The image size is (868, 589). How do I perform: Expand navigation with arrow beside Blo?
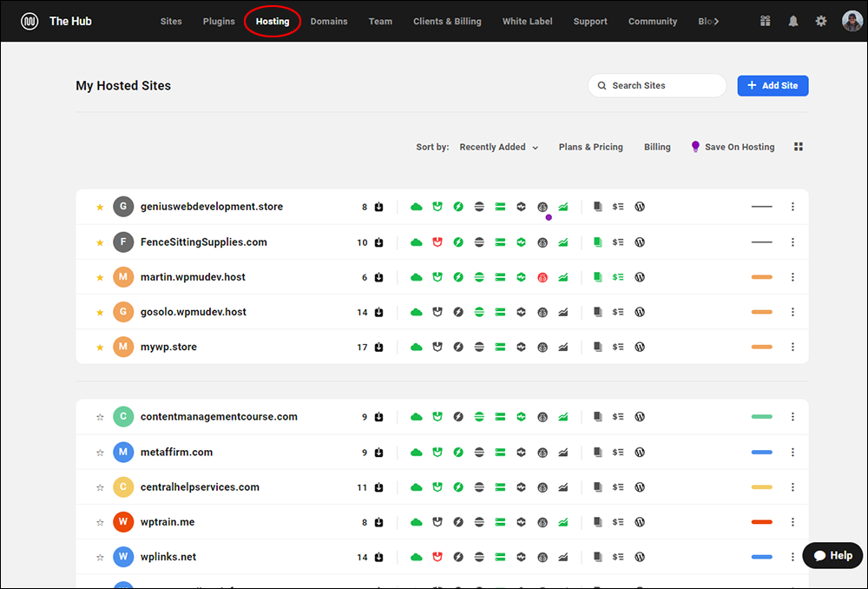716,21
